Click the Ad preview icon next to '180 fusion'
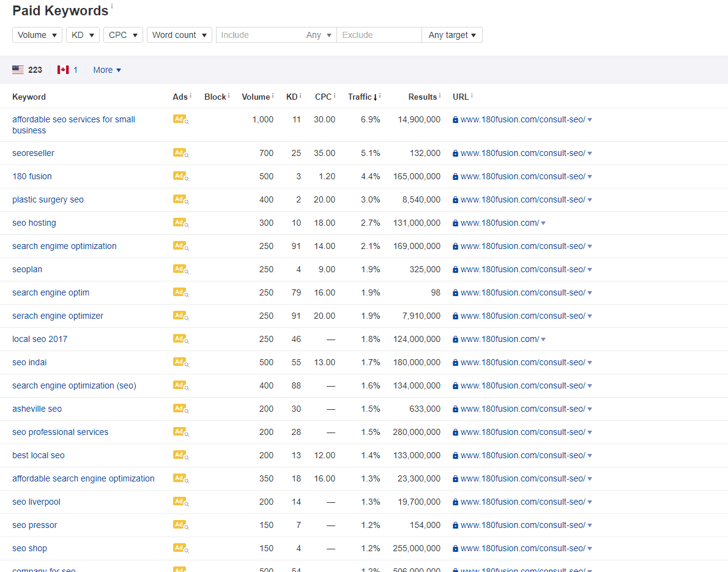728x572 pixels. point(180,176)
